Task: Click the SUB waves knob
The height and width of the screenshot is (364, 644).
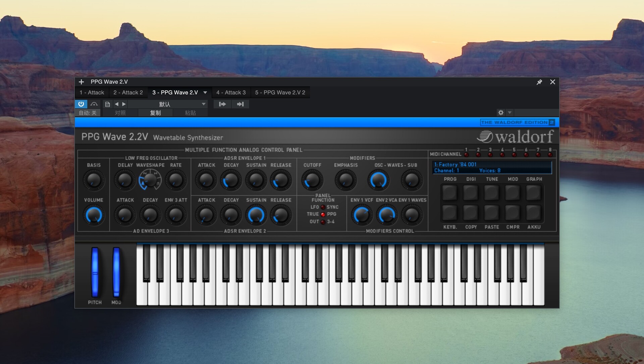Action: (x=412, y=180)
